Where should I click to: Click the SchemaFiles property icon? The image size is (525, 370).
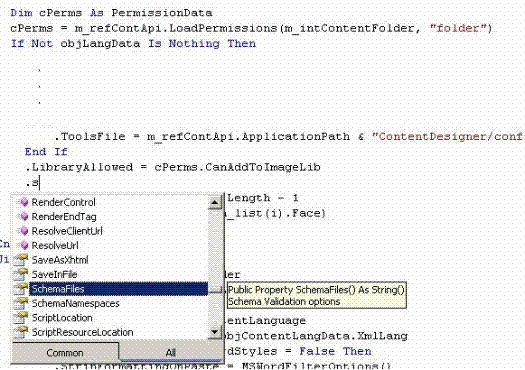21,289
